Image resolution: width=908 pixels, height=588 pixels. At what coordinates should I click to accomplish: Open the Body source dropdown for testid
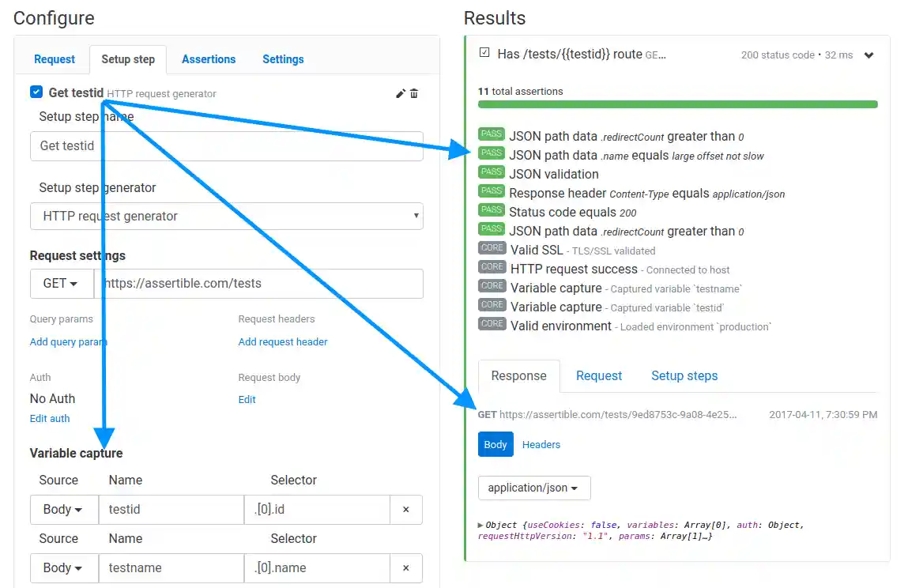(63, 509)
